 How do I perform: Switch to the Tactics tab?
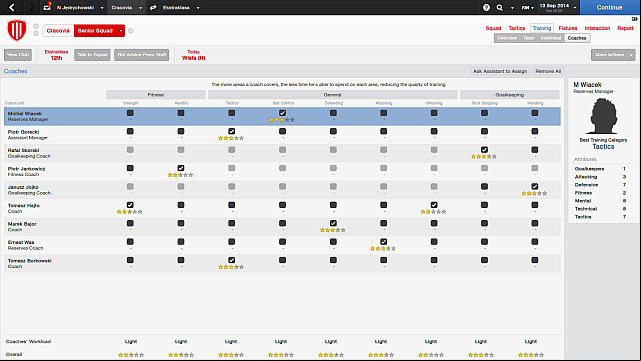point(517,28)
